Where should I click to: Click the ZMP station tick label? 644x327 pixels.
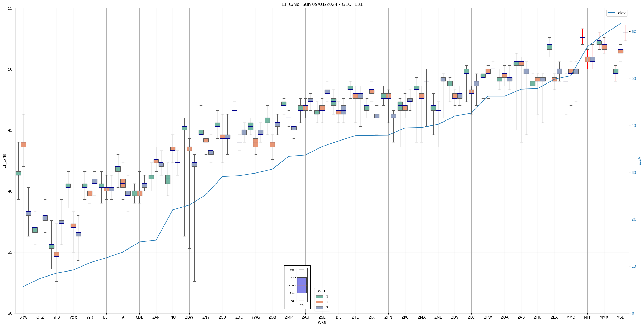point(289,317)
